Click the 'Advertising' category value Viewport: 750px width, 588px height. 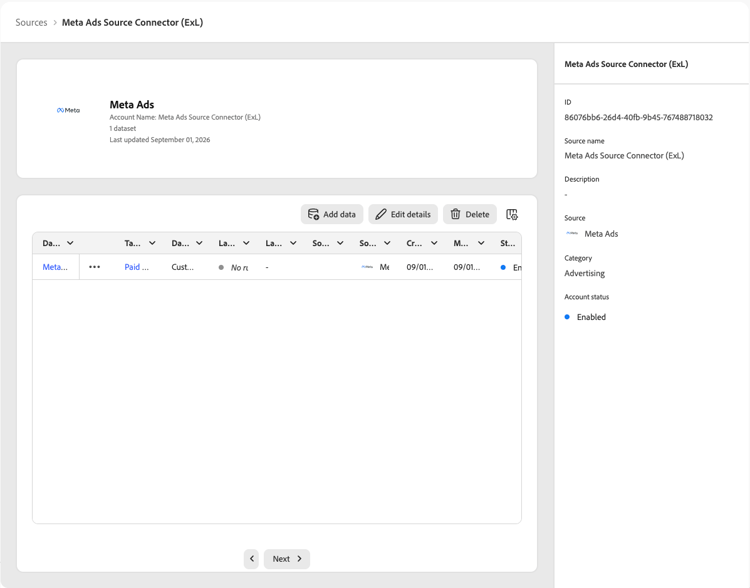click(x=585, y=273)
